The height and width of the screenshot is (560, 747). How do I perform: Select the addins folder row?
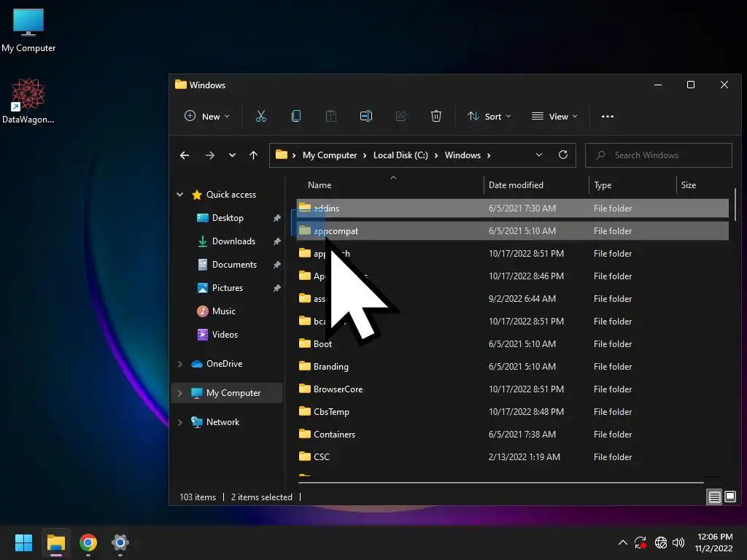click(x=513, y=208)
